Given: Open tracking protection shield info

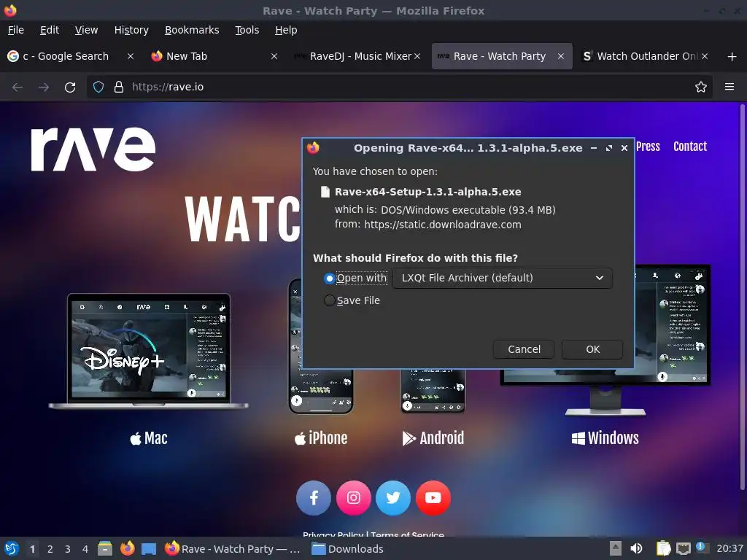Looking at the screenshot, I should [x=98, y=87].
